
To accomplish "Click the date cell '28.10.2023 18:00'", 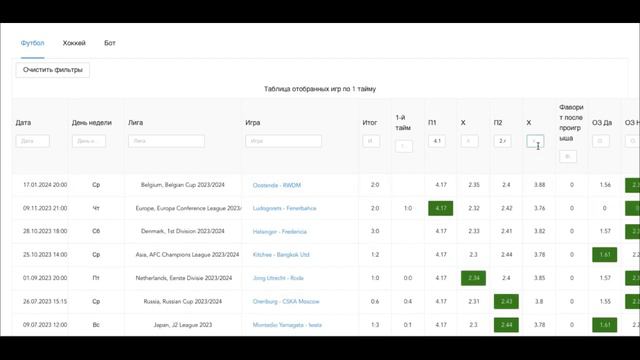I will (45, 231).
